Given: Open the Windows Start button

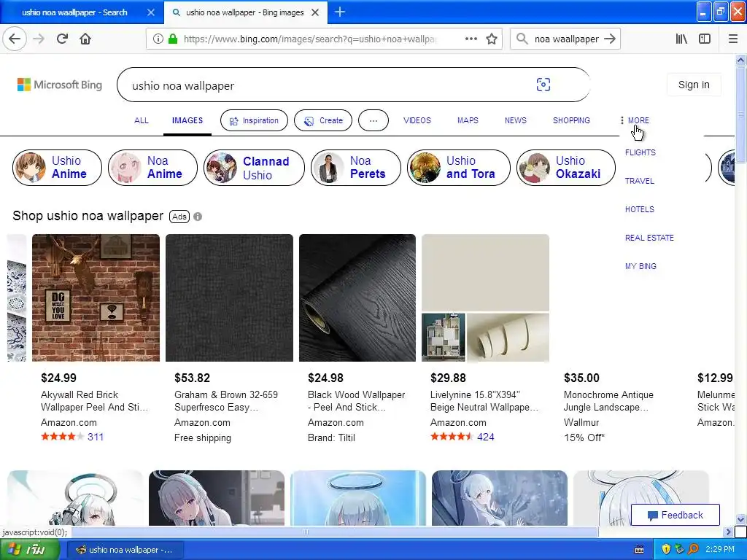Looking at the screenshot, I should point(29,550).
